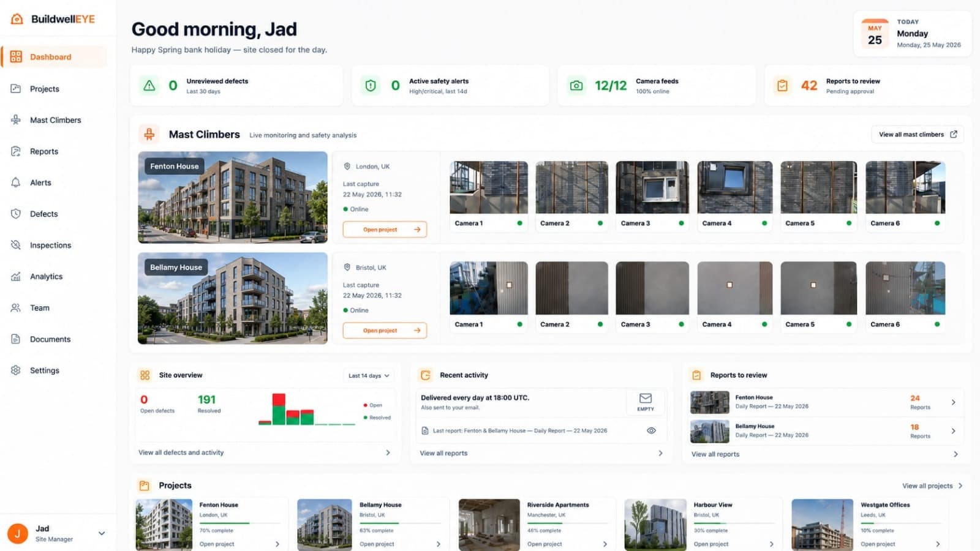
Task: Click the Recent activity section icon
Action: point(426,375)
